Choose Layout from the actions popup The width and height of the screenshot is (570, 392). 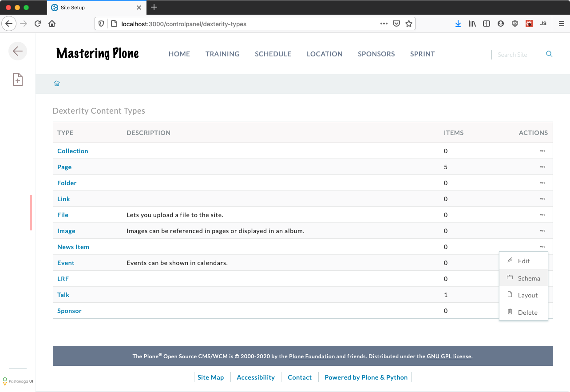click(524, 295)
